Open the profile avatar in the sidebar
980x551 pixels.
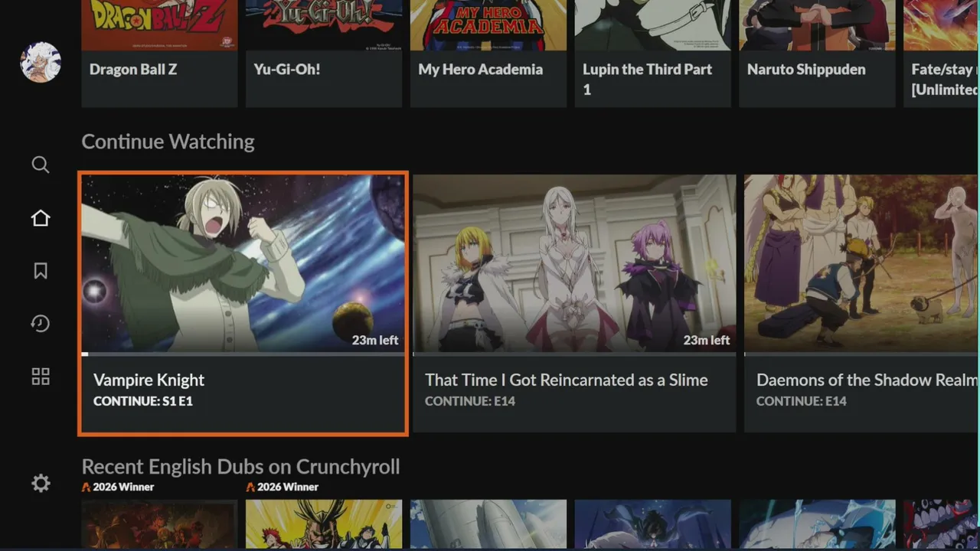click(x=41, y=62)
